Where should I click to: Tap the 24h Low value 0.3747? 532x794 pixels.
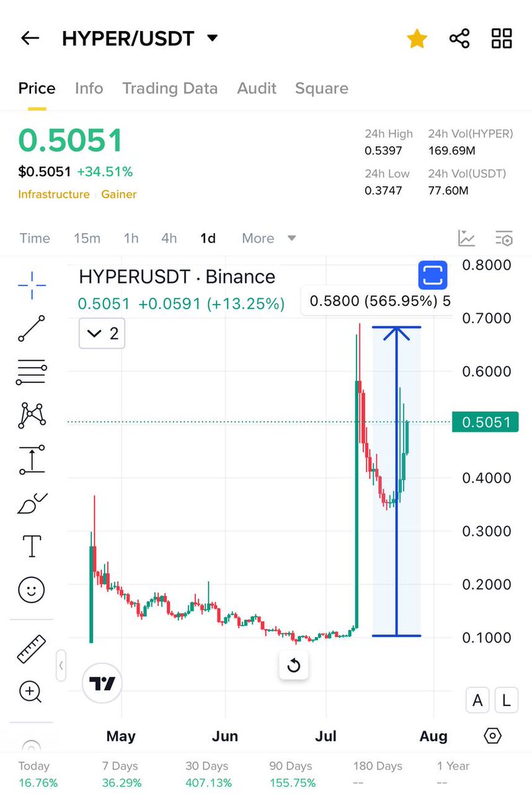pos(383,191)
